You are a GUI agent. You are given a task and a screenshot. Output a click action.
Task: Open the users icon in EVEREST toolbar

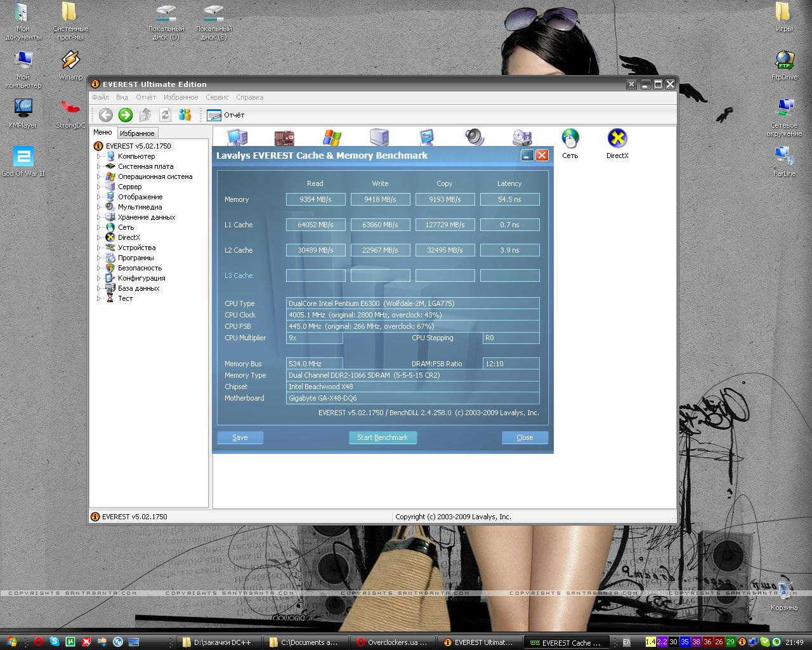(185, 115)
